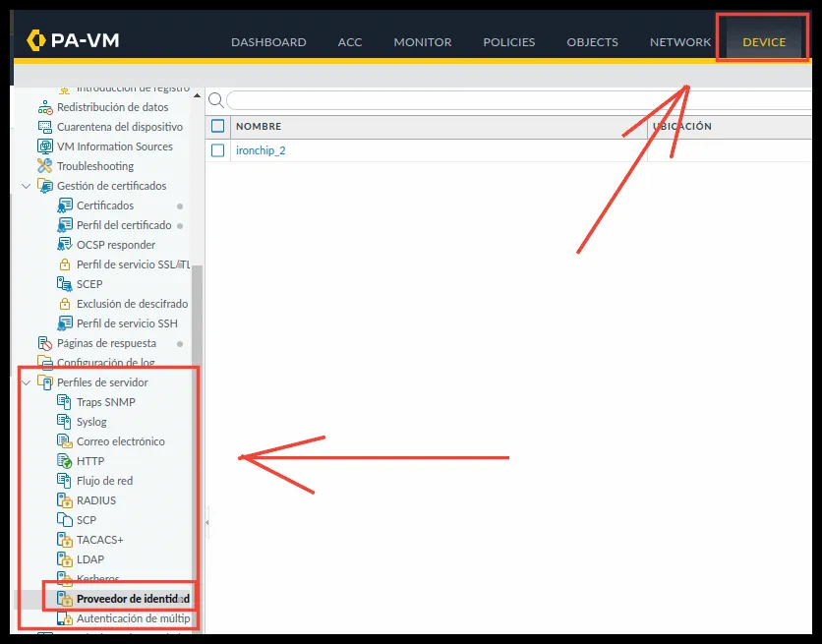Click the HTTP server profile icon
The width and height of the screenshot is (822, 644).
pyautogui.click(x=64, y=461)
